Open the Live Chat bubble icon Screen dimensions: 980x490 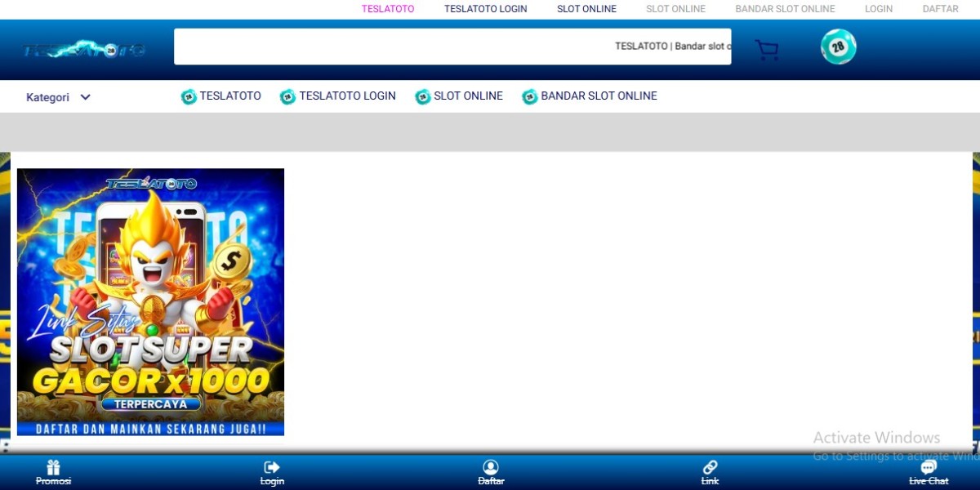click(x=929, y=467)
